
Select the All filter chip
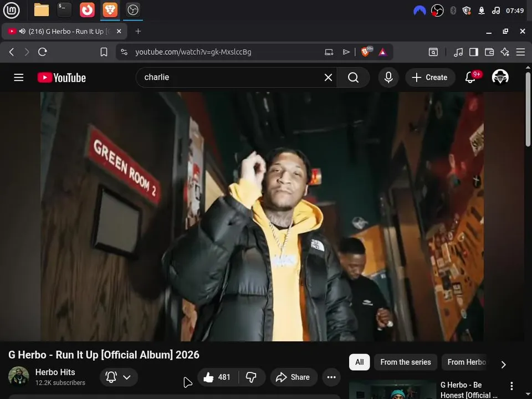359,362
